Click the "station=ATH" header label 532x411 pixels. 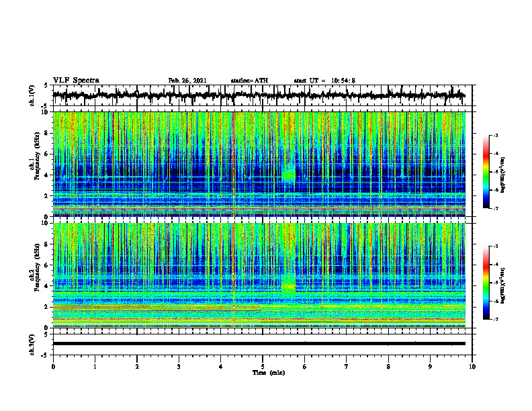(249, 81)
